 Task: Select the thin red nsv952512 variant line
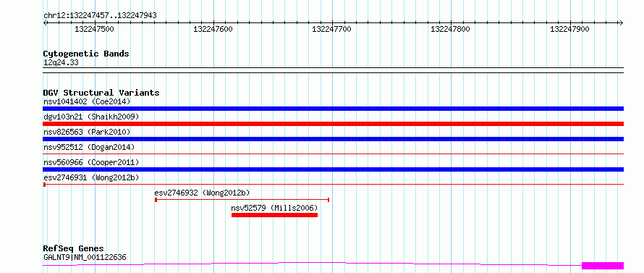[333, 154]
